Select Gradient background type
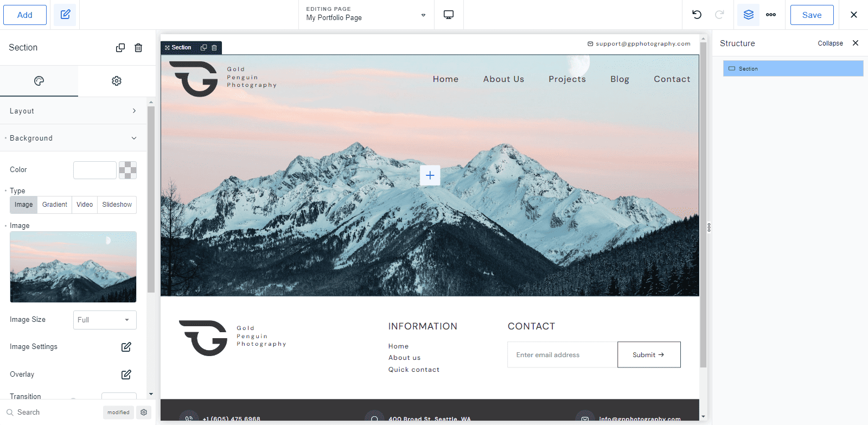The width and height of the screenshot is (868, 425). 55,205
